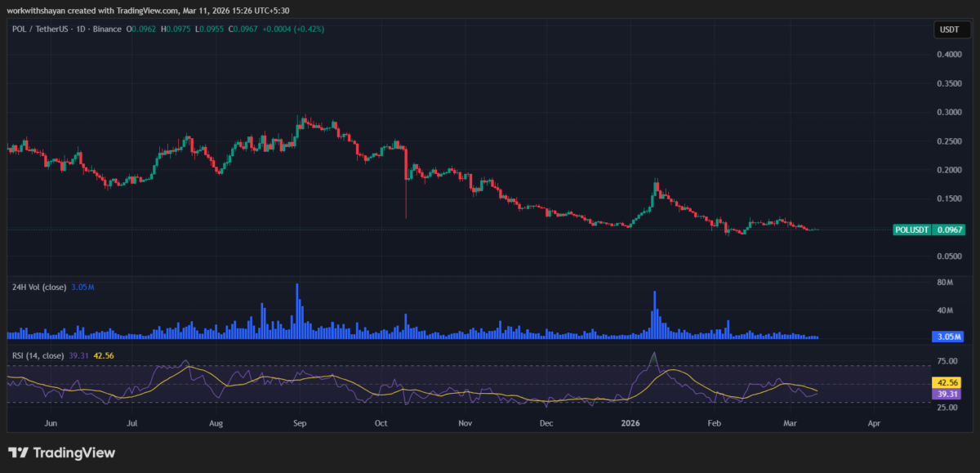Screen dimensions: 980x473
Task: Click the USDT currency button
Action: point(949,30)
